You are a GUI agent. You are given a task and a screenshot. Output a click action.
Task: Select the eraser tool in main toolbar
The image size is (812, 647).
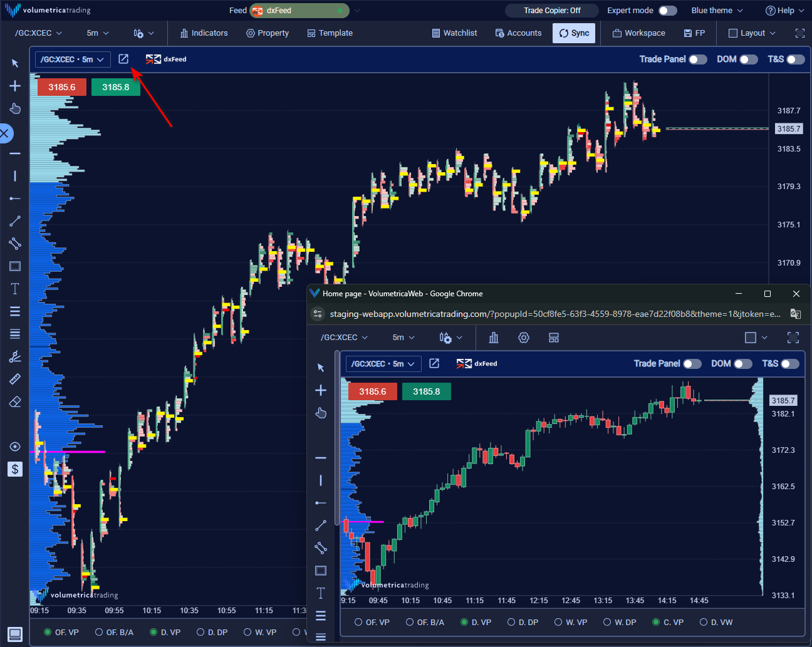click(x=15, y=401)
